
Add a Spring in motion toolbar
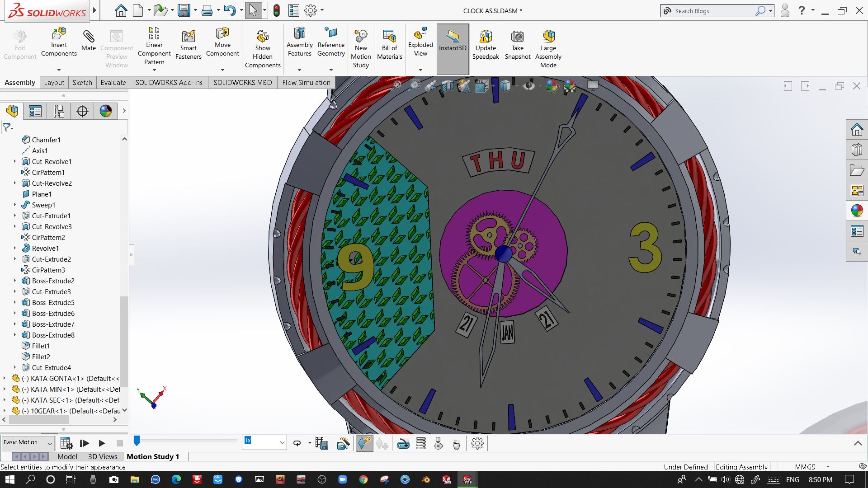point(420,444)
